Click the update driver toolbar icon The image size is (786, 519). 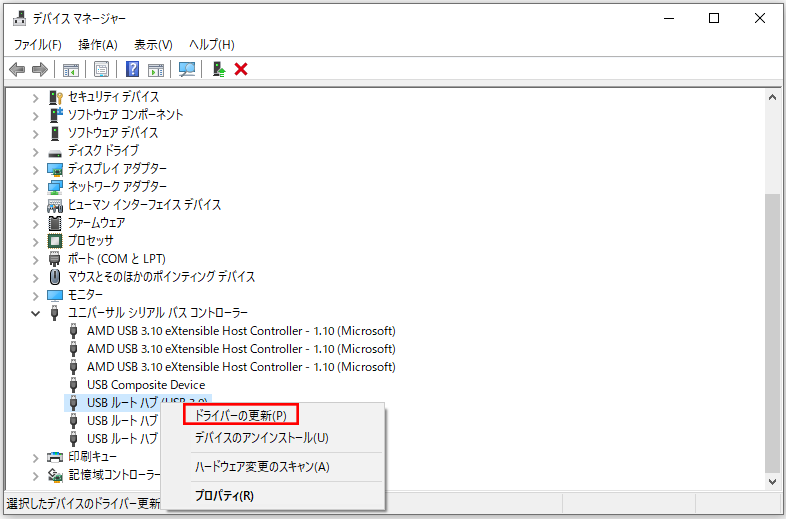218,69
